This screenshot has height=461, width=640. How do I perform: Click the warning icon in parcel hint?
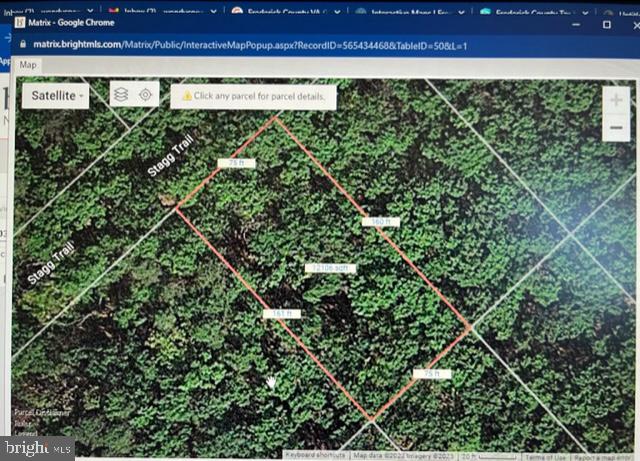185,97
